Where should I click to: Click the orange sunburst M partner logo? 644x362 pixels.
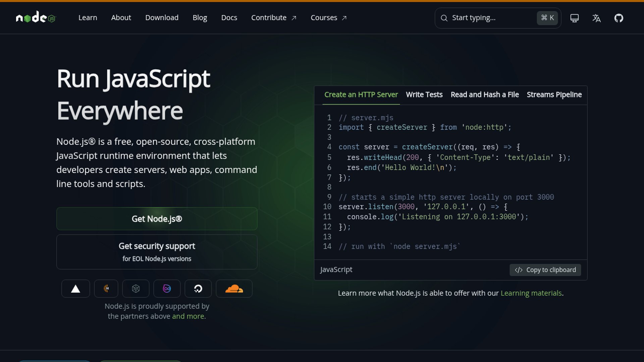[x=106, y=289]
